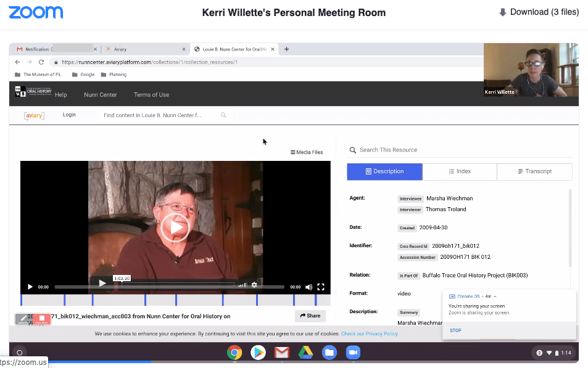Select the Transcript tab
588x368 pixels.
click(535, 171)
